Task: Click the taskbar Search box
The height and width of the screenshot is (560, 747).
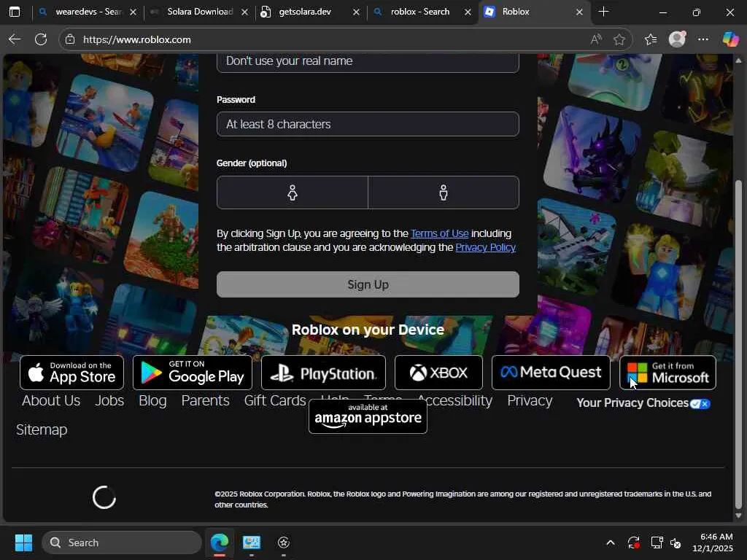Action: tap(122, 542)
